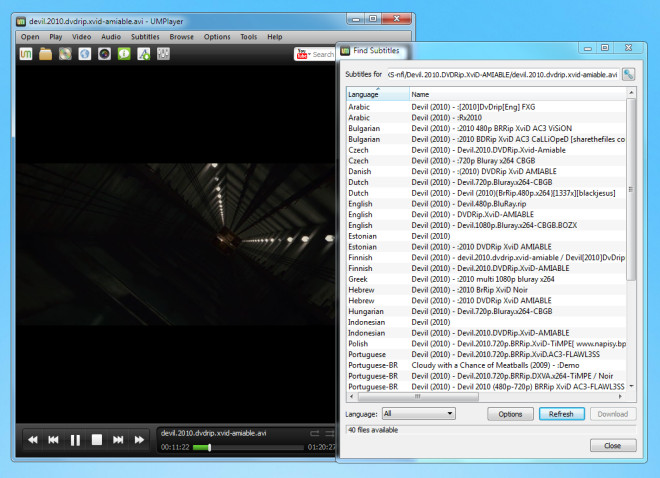Screen dimensions: 660x478
Task: Click the UMPlayer logo icon in toolbar
Action: [x=26, y=54]
